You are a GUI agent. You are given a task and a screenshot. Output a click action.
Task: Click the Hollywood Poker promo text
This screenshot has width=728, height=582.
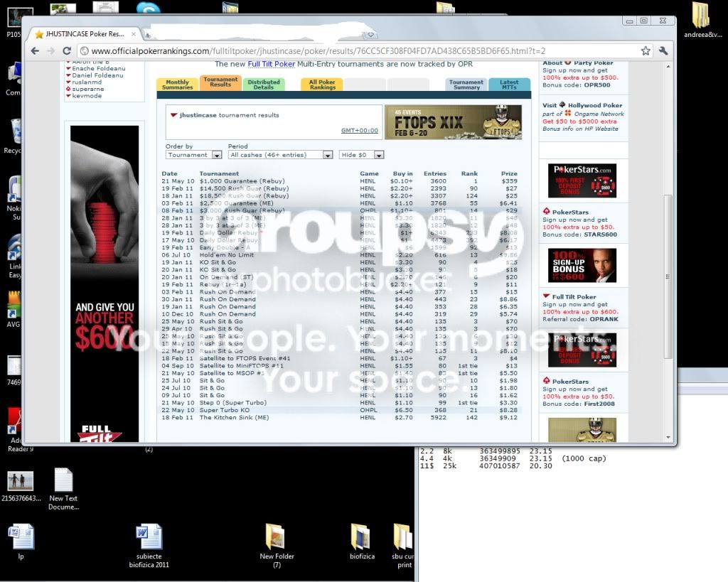pos(583,117)
